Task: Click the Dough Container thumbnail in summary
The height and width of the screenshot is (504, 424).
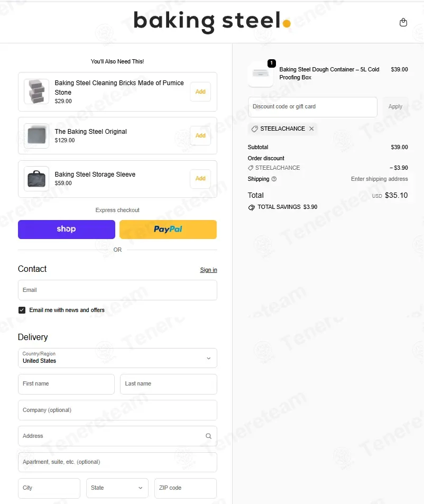Action: [x=261, y=74]
